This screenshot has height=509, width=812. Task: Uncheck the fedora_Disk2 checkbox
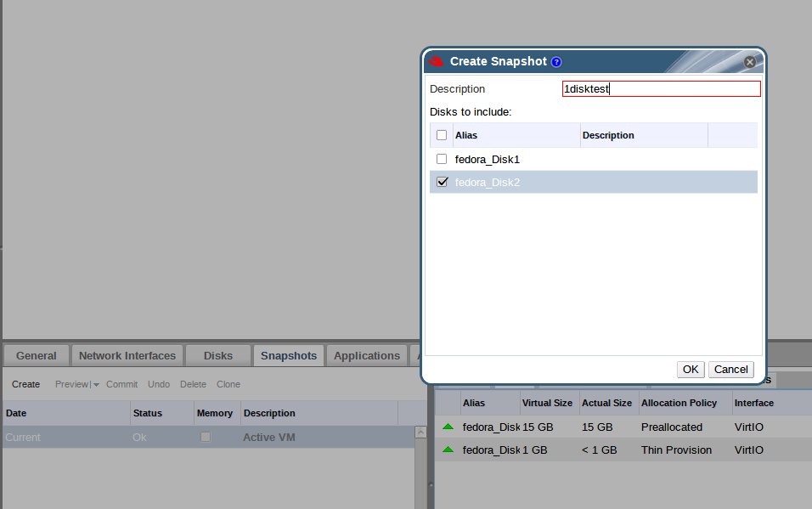tap(442, 182)
